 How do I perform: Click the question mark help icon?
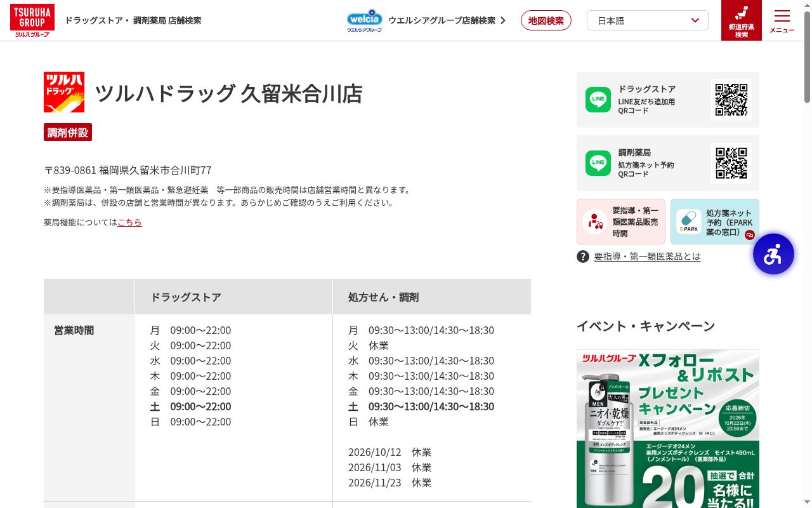point(583,257)
